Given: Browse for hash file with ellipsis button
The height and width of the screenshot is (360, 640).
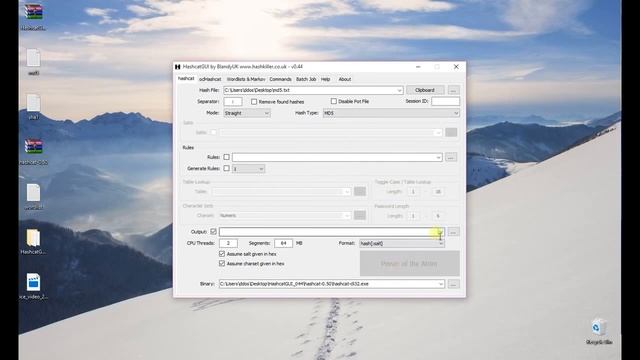Looking at the screenshot, I should click(453, 90).
